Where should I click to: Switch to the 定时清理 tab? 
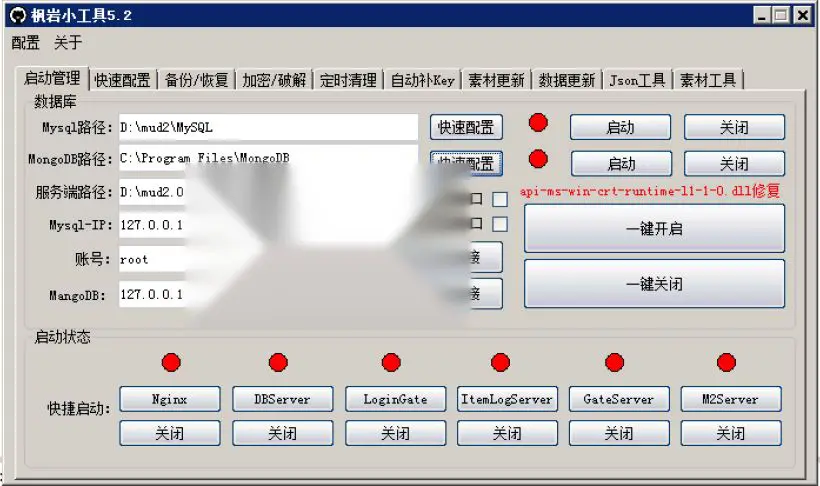[x=348, y=80]
